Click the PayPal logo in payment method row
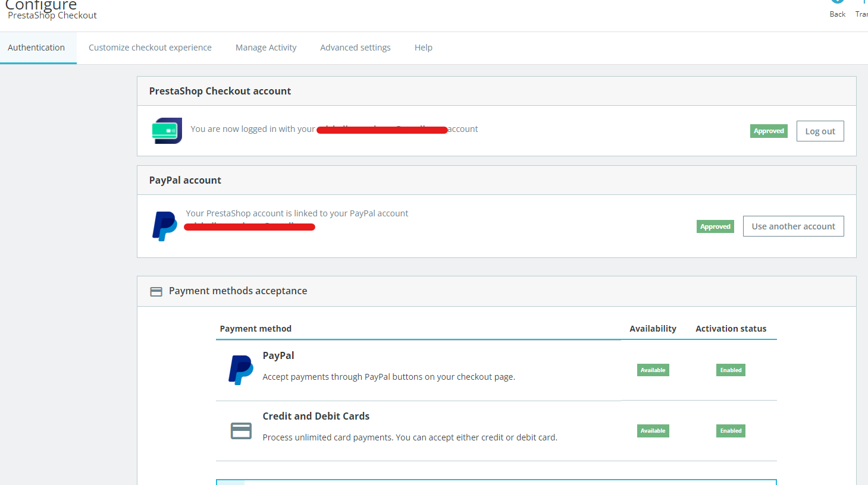 point(241,370)
